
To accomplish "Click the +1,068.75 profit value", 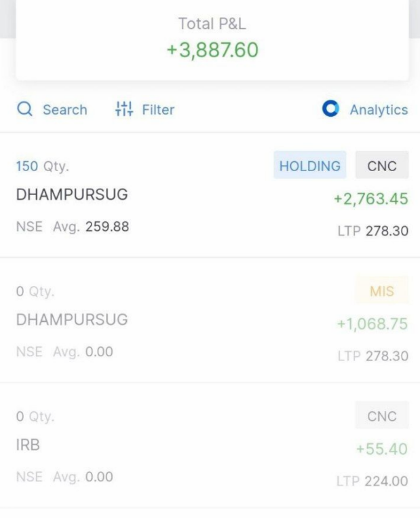I will pos(373,325).
